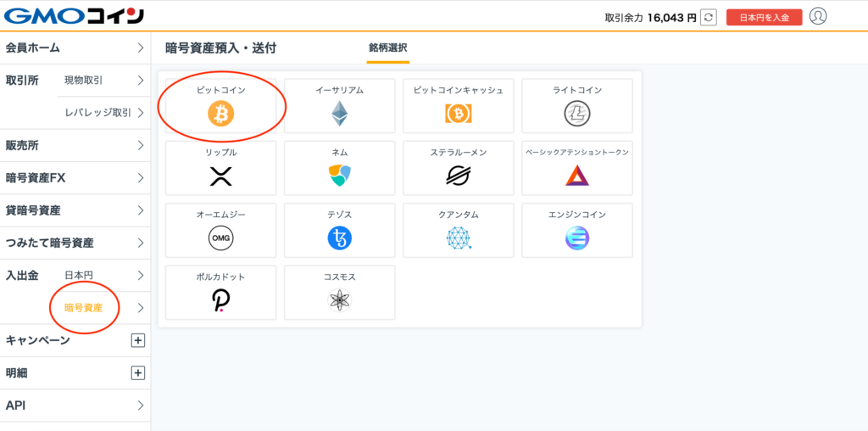Select the Cosmos atom icon
The height and width of the screenshot is (431, 868).
tap(339, 301)
